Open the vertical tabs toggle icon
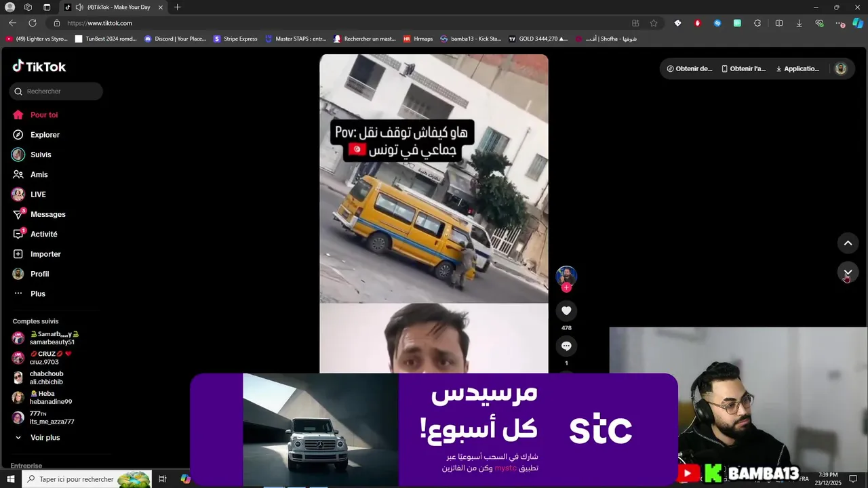Image resolution: width=868 pixels, height=488 pixels. [x=47, y=7]
